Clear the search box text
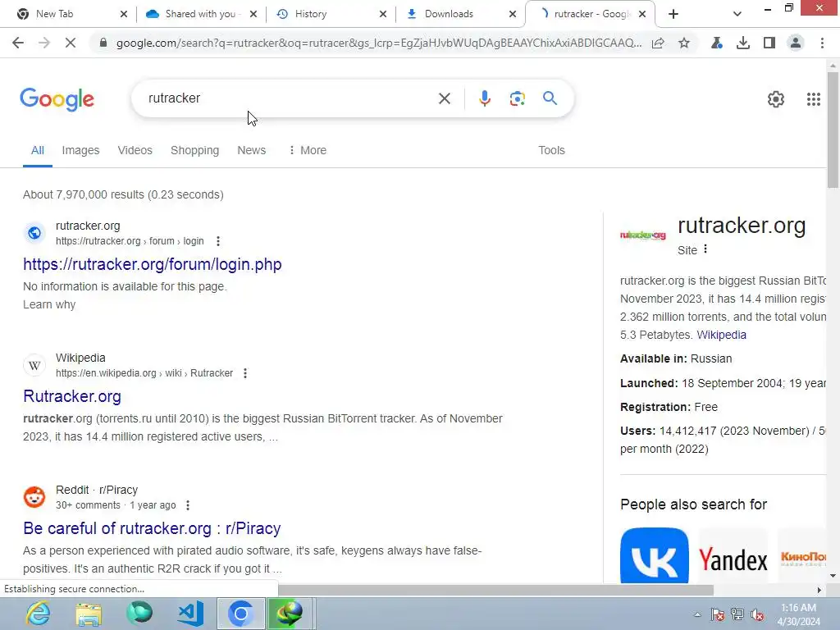 coord(444,98)
